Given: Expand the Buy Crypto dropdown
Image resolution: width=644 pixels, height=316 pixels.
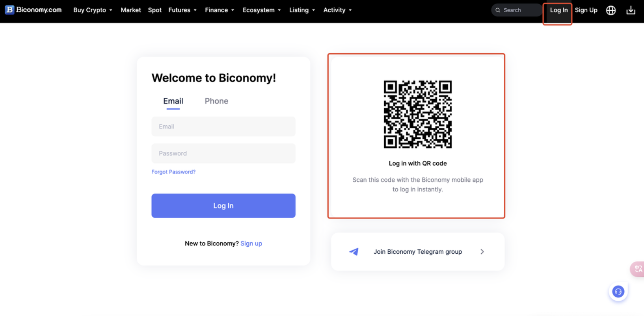Looking at the screenshot, I should pos(93,10).
